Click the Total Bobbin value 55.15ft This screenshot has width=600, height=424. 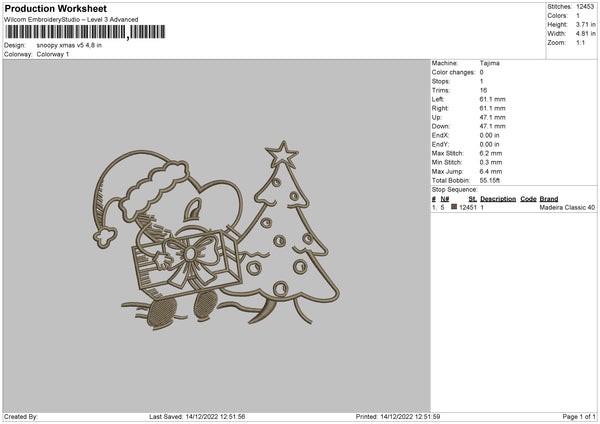point(490,181)
